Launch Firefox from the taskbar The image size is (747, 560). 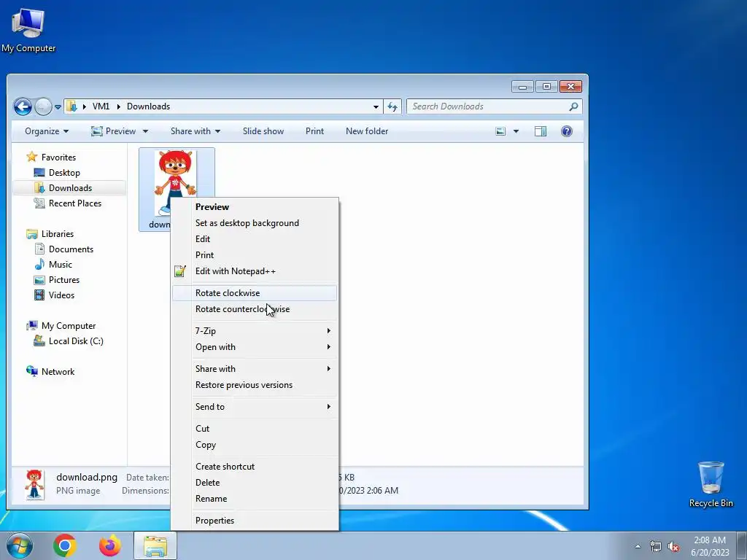point(109,545)
